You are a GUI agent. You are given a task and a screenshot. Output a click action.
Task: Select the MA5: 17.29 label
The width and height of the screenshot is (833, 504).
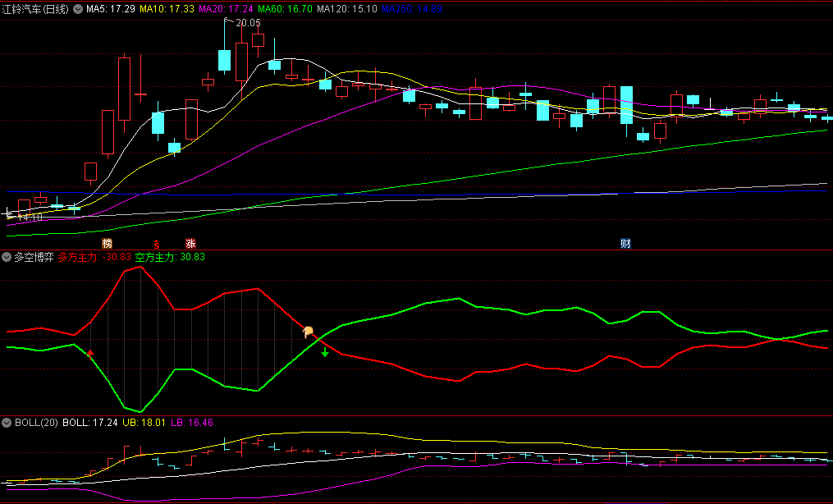click(111, 9)
